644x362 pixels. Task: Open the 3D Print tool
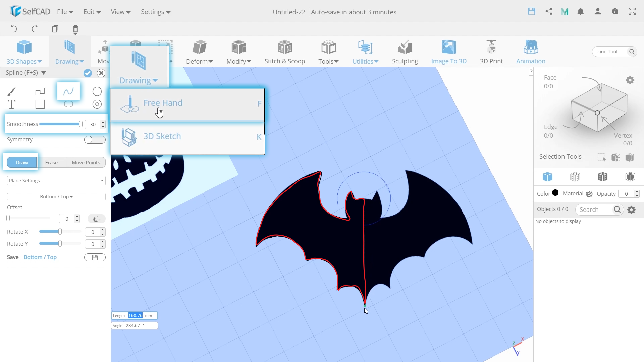point(491,52)
